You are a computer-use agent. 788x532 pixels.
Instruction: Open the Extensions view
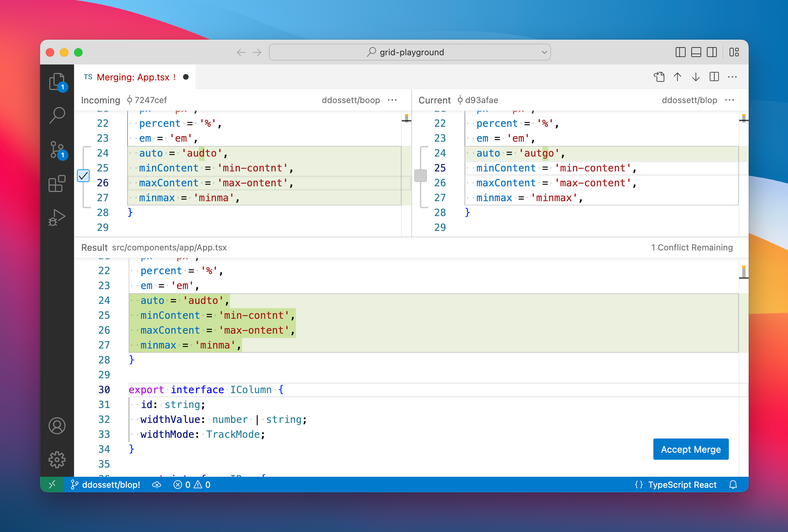pyautogui.click(x=57, y=183)
